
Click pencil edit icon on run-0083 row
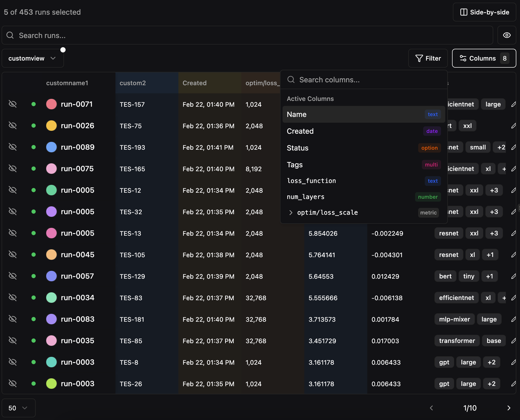coord(513,319)
